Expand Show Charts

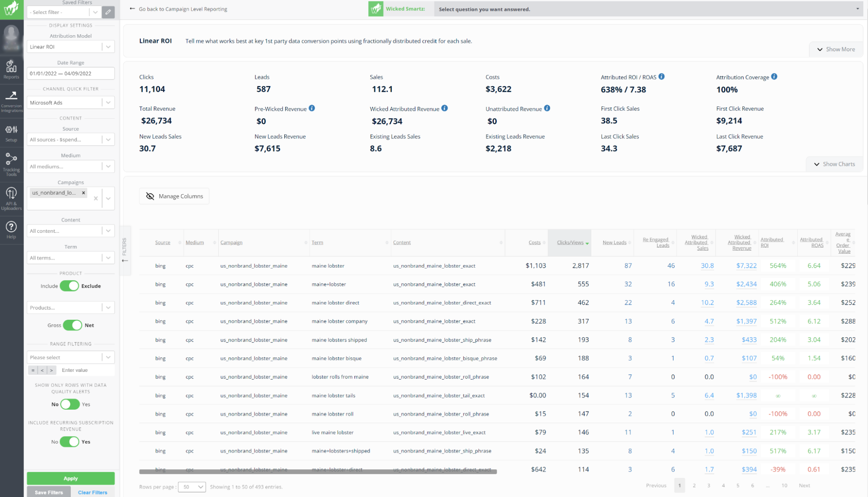835,164
